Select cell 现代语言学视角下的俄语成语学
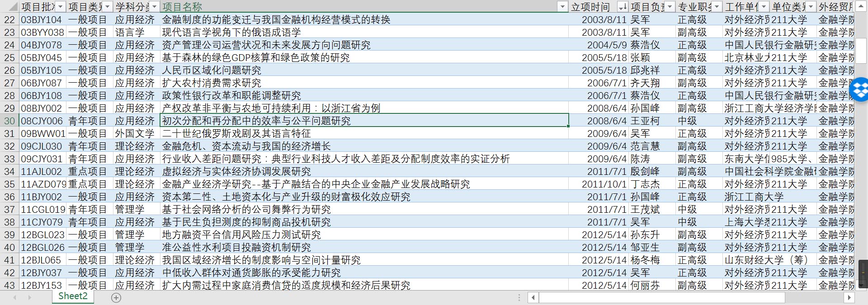Viewport: 868px width, 305px height. point(364,32)
